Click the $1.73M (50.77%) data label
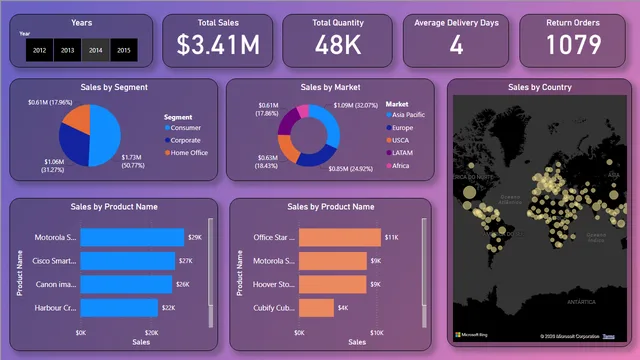640x360 pixels. pos(133,161)
